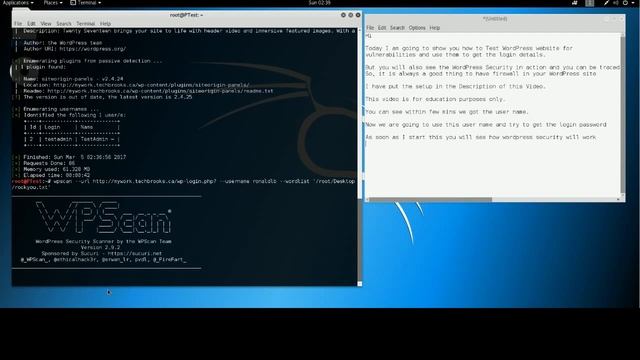
Task: Open Terminal menu in the terminal window
Action: (x=85, y=24)
